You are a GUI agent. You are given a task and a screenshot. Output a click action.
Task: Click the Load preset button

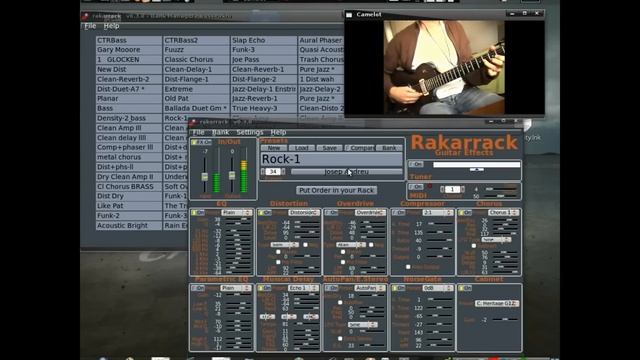pyautogui.click(x=302, y=148)
